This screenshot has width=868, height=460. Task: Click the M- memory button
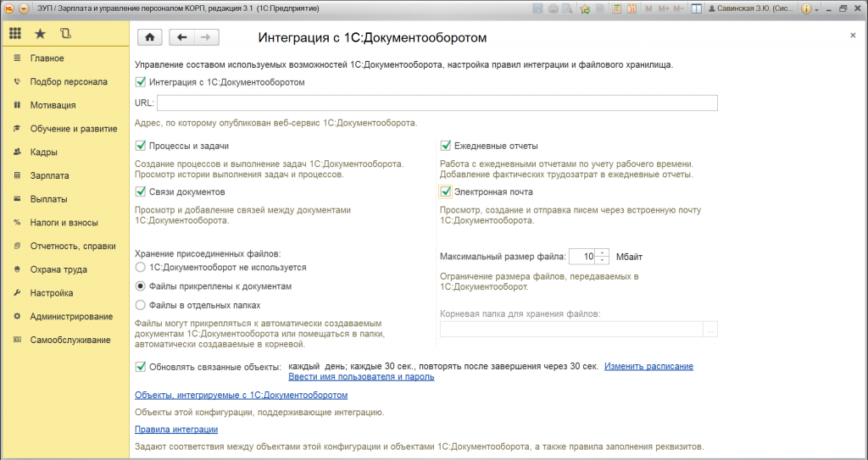[679, 8]
